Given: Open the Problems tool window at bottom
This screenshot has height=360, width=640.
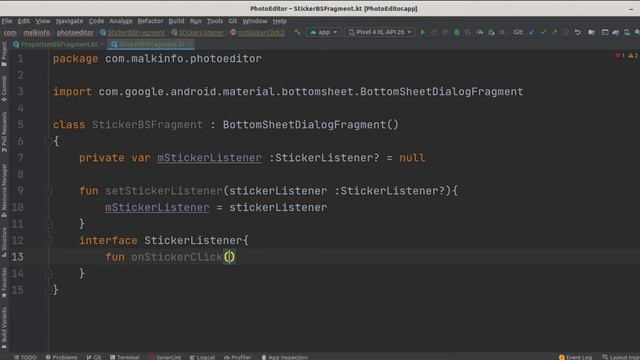Looking at the screenshot, I should pos(62,357).
